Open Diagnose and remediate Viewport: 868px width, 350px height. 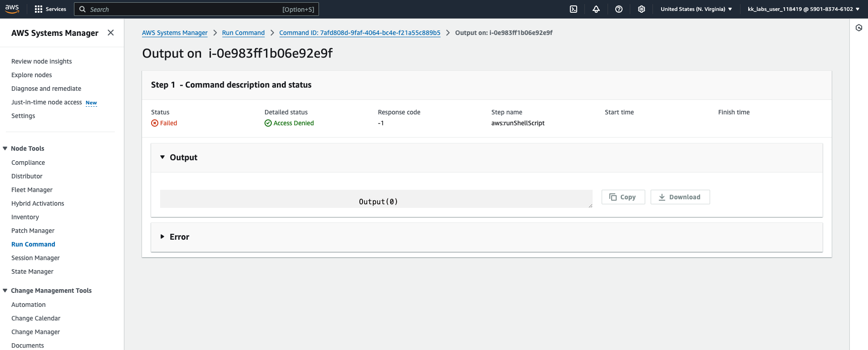tap(46, 89)
